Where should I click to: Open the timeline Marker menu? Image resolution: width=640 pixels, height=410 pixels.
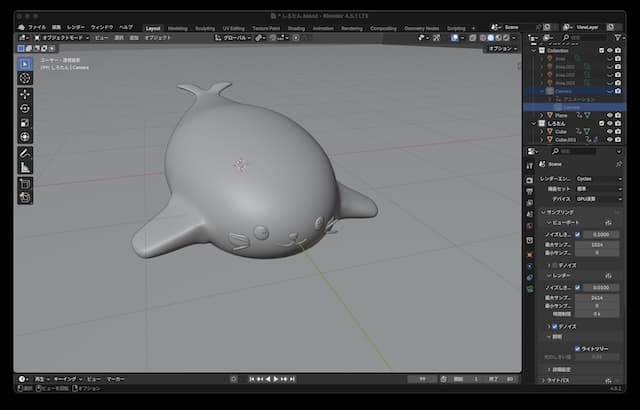point(116,379)
